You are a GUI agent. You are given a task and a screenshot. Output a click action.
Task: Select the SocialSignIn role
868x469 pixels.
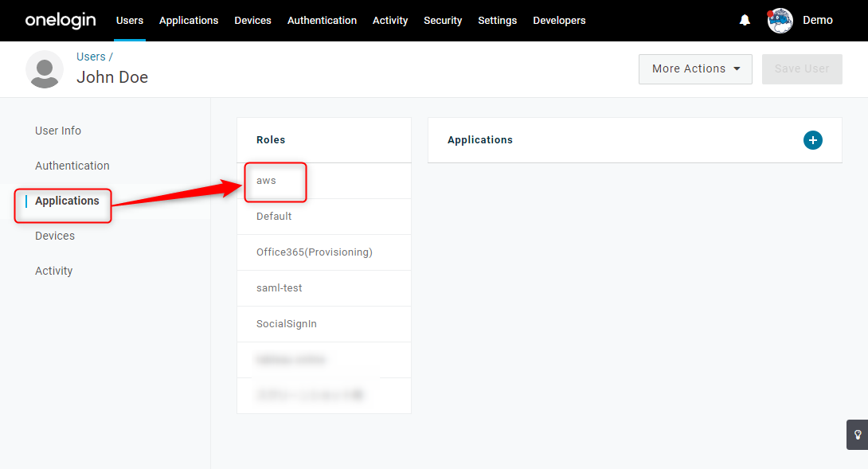[324, 324]
